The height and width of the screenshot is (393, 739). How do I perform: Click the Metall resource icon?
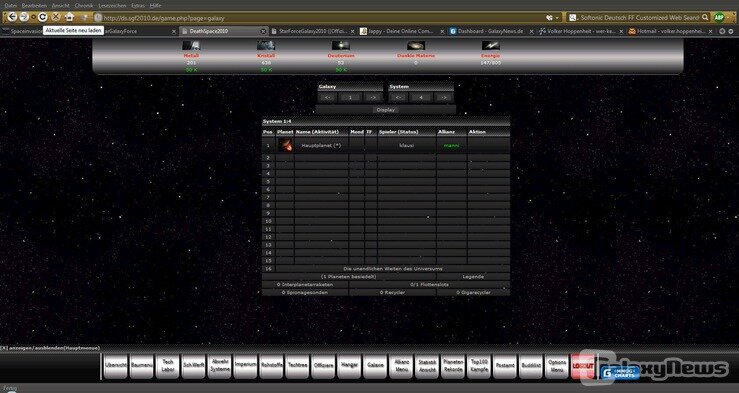click(x=191, y=46)
